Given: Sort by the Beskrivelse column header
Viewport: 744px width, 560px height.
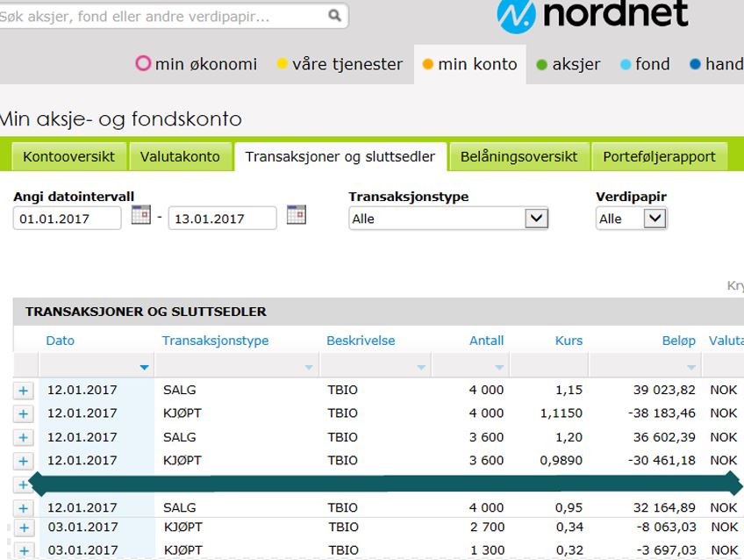Looking at the screenshot, I should 361,341.
